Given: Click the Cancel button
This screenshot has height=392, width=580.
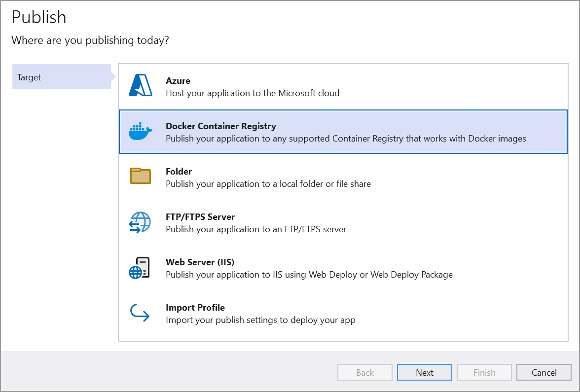Looking at the screenshot, I should tap(544, 372).
